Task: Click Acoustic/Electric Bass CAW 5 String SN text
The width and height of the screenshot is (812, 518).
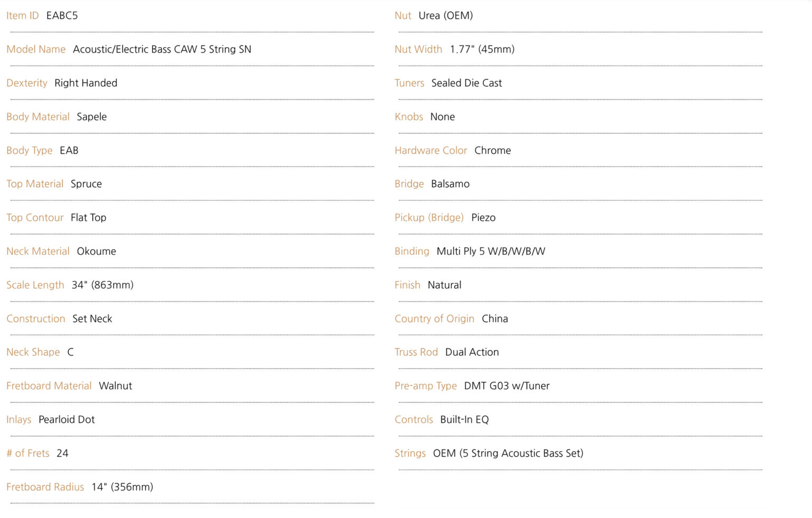Action: pos(162,49)
